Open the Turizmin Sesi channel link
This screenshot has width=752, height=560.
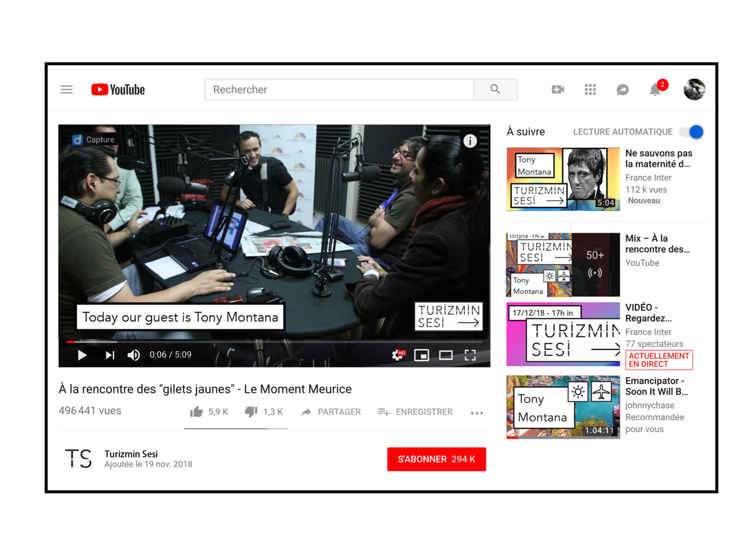click(131, 454)
